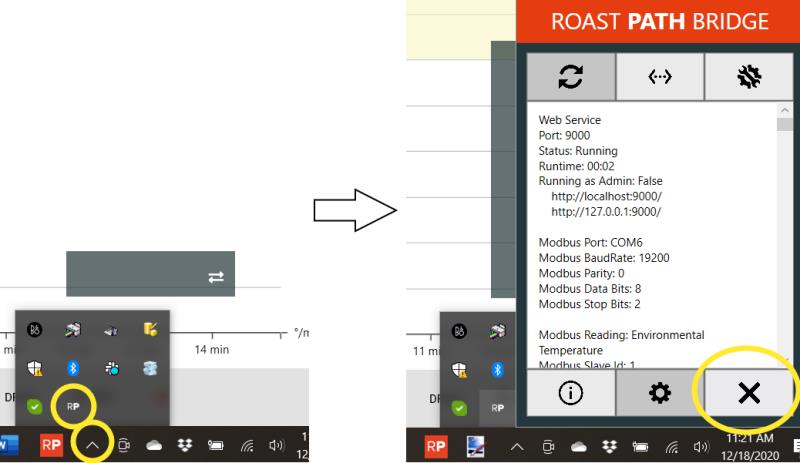The width and height of the screenshot is (800, 463).
Task: Switch to the connection tab with dotted arrows
Action: (x=660, y=77)
